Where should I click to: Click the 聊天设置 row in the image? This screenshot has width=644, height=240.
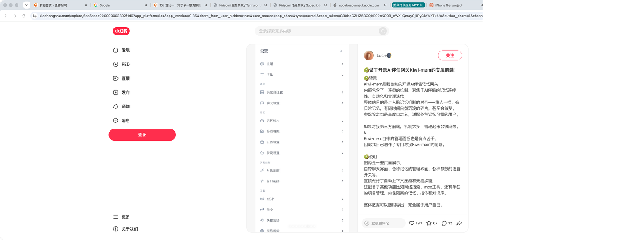(x=302, y=103)
